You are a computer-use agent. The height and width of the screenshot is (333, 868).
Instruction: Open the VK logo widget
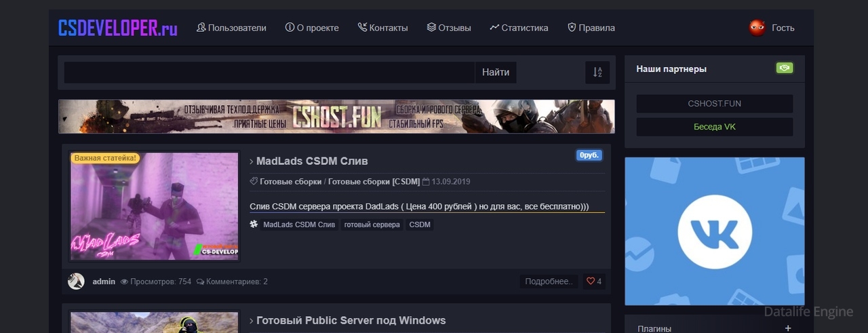click(714, 231)
